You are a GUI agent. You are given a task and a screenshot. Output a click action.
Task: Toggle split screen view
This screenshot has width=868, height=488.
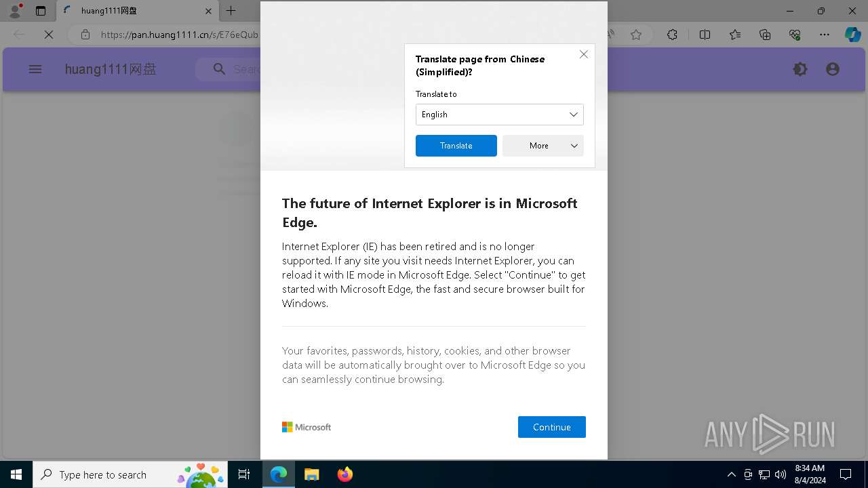(705, 35)
